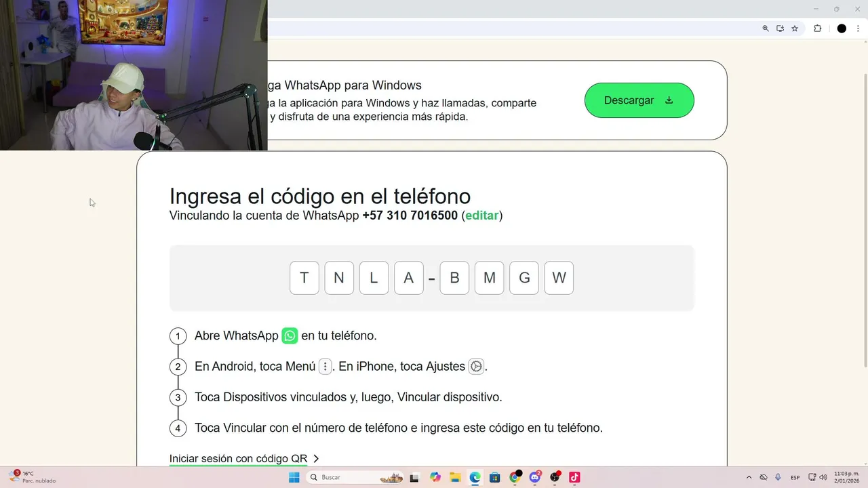Open the weather widget showing 16°C
This screenshot has height=488, width=868.
pos(33,477)
